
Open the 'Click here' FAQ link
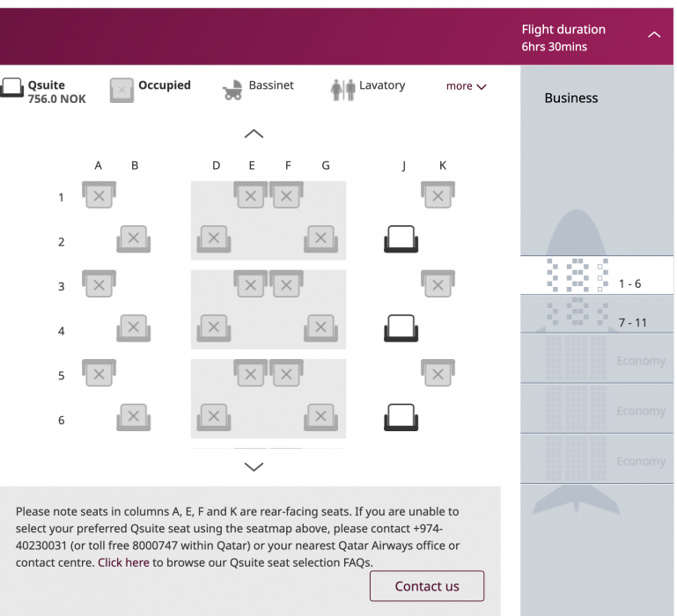point(123,562)
